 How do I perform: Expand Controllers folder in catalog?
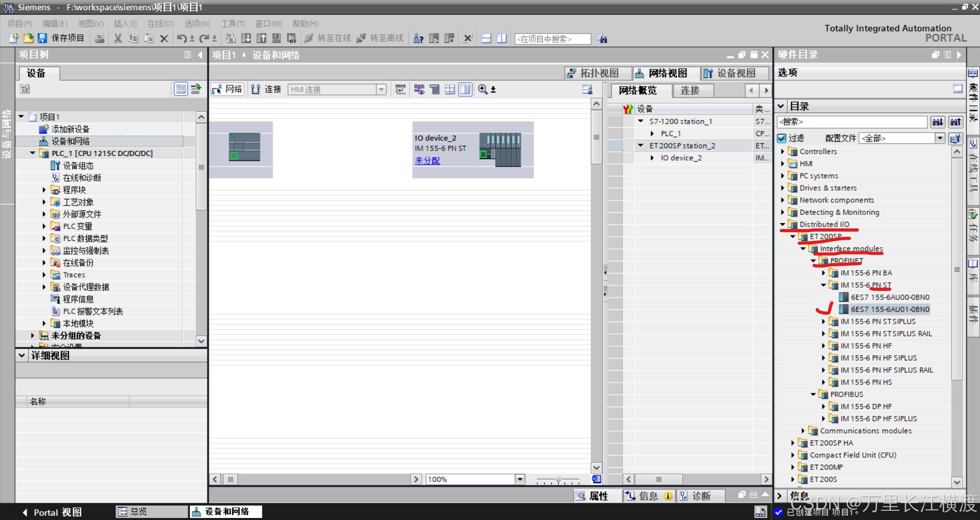pyautogui.click(x=783, y=151)
